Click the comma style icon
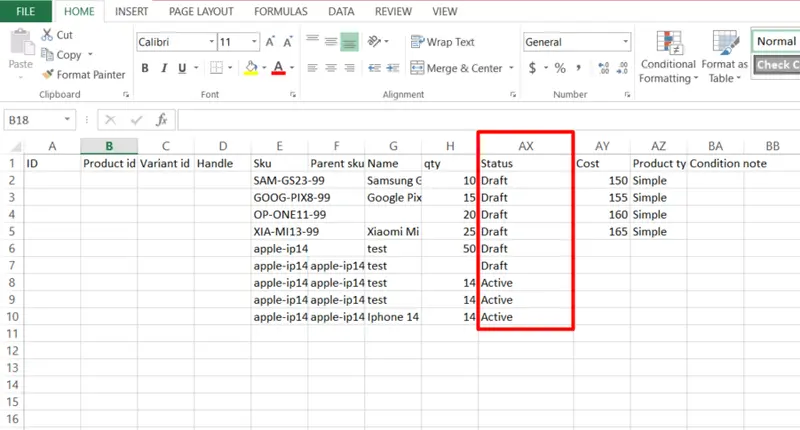 coord(581,68)
